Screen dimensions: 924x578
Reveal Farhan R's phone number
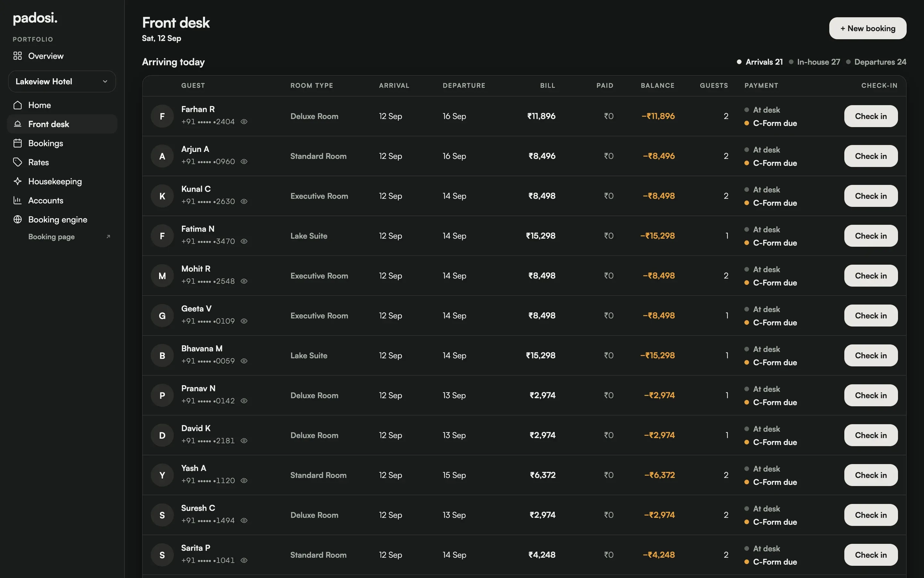point(244,122)
